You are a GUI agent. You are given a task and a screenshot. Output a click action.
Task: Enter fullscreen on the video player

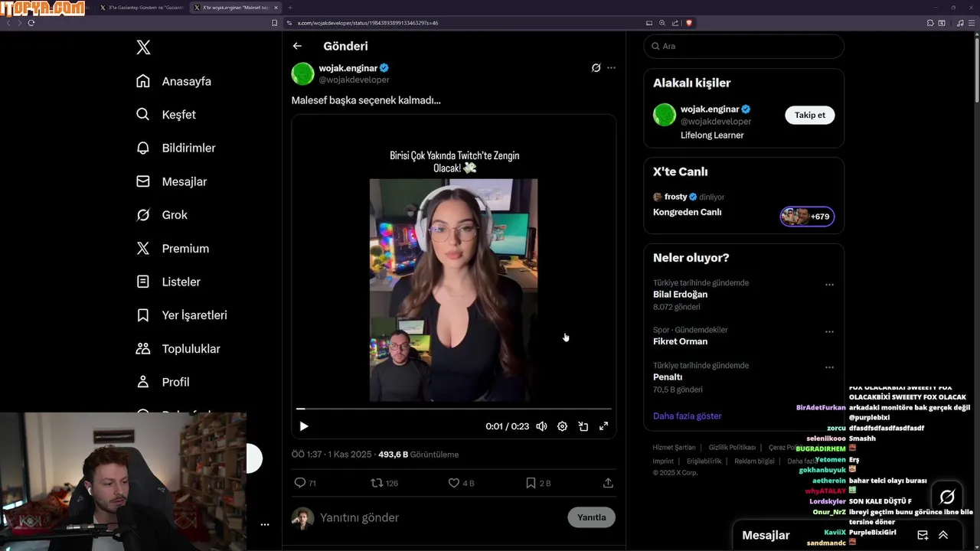[603, 426]
